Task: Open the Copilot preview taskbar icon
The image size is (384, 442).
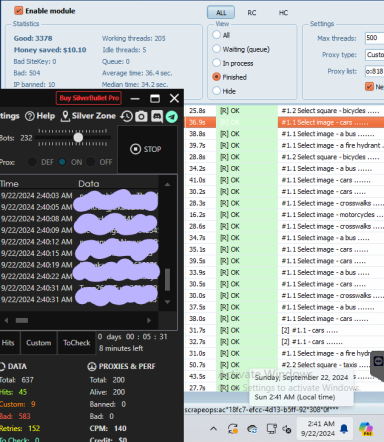Action: 366,429
